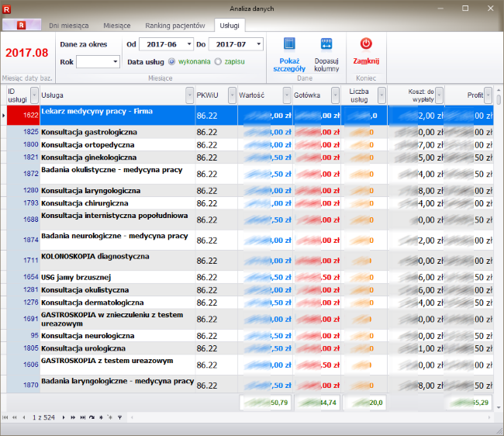Expand the Rok combo box
The image size is (504, 436).
click(116, 61)
